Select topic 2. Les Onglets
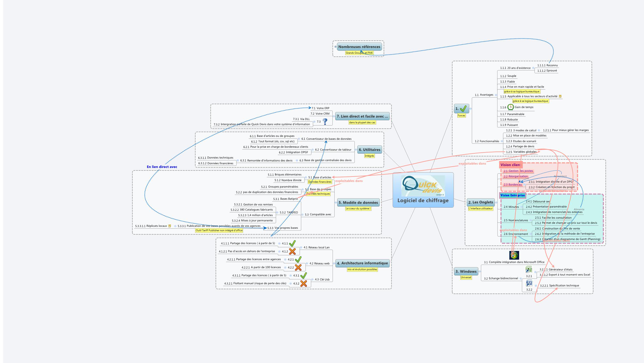This screenshot has width=644, height=363. pos(481,202)
